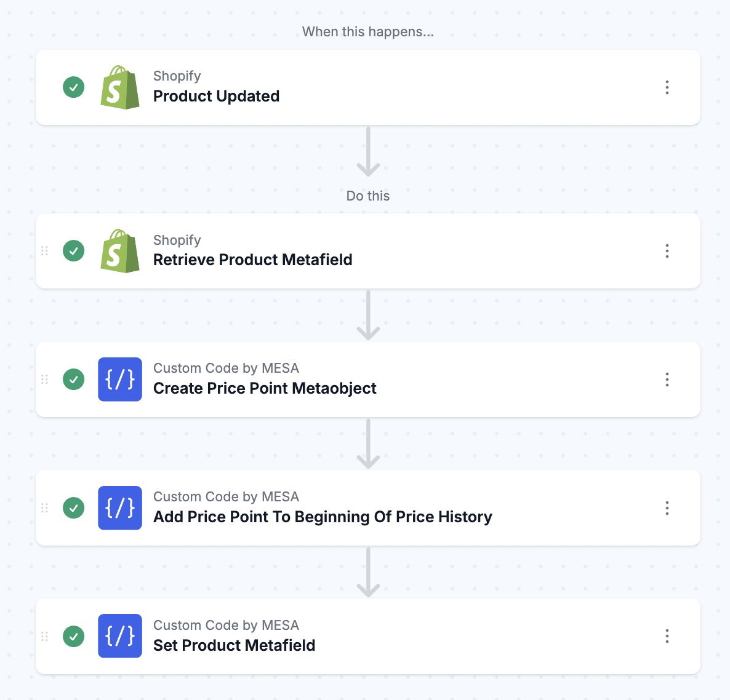Click the code icon on Create Price Point Metaobject
The height and width of the screenshot is (700, 730).
120,380
